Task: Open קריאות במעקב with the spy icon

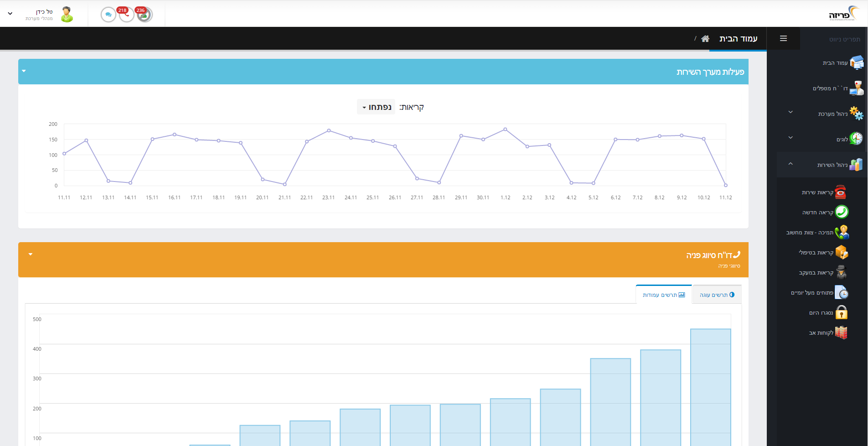Action: tap(822, 273)
